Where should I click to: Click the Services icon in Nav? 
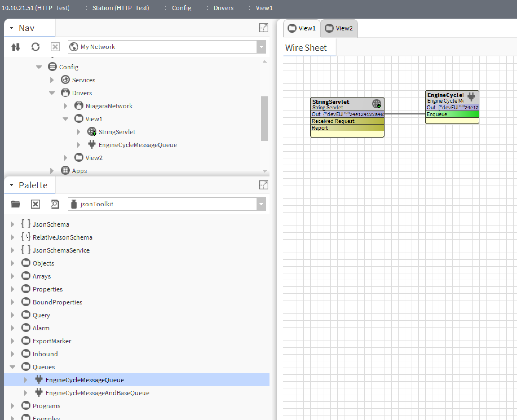65,80
